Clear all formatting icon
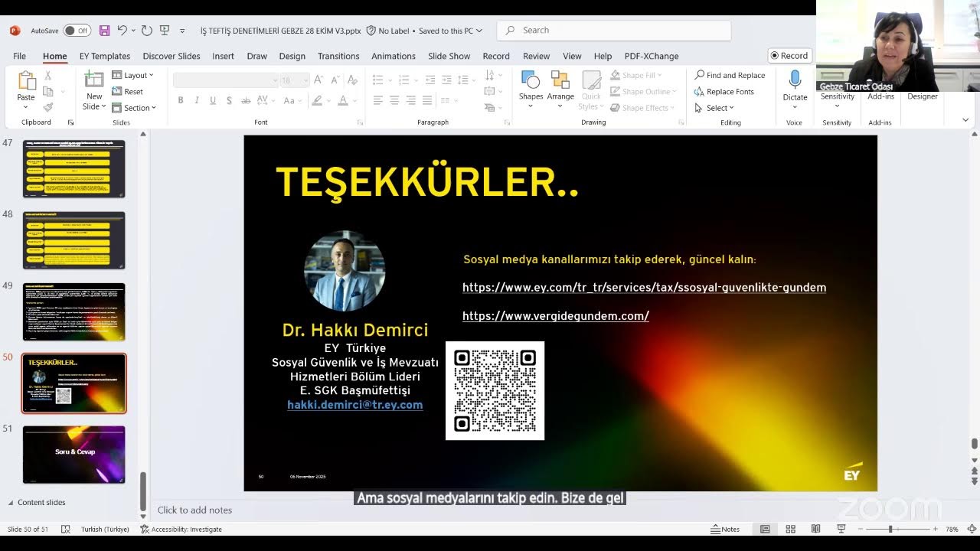Viewport: 980px width, 551px height. point(351,80)
